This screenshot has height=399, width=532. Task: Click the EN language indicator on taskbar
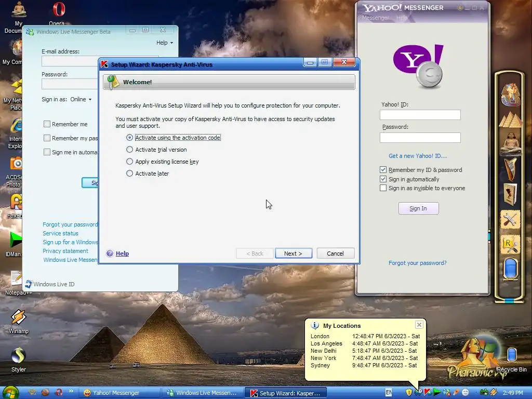(x=389, y=393)
